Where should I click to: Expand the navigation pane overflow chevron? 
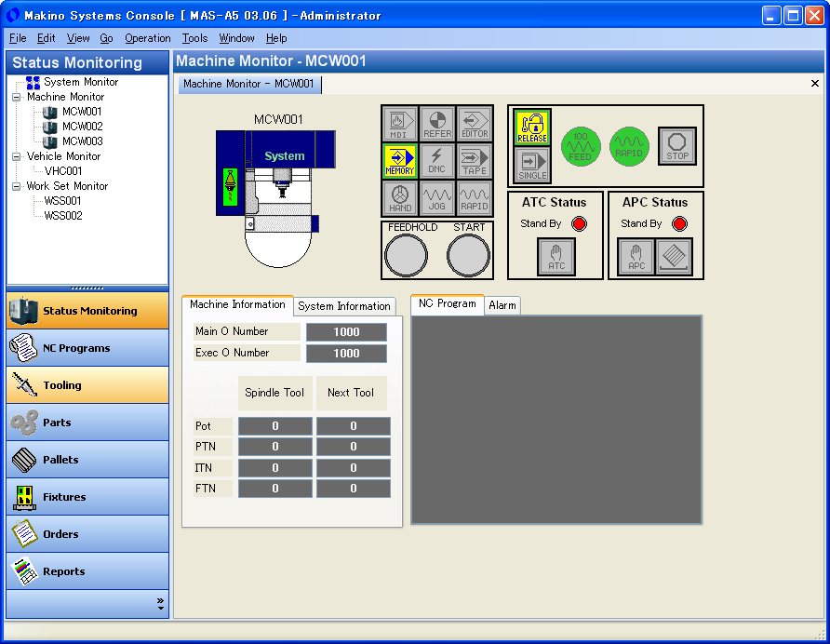click(x=160, y=604)
